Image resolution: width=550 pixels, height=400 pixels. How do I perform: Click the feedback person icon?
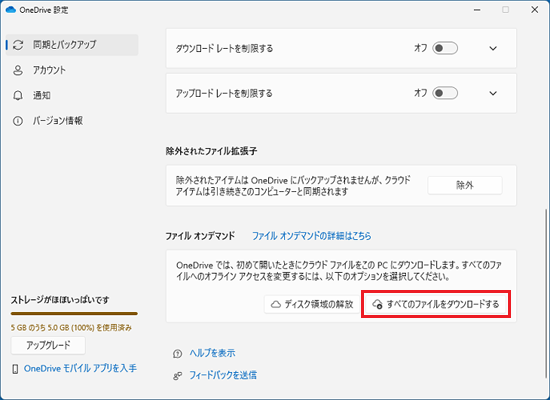click(x=177, y=376)
